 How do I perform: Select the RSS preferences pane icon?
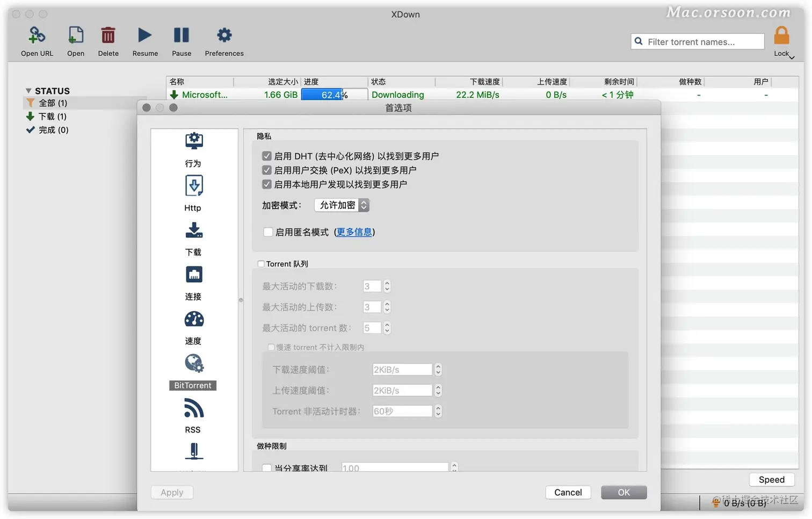coord(194,408)
